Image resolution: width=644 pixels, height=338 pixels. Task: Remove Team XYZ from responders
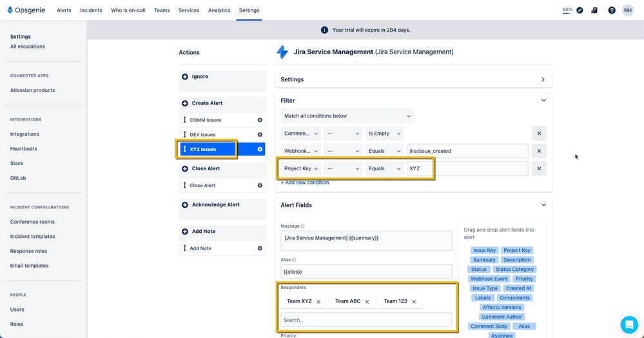(x=318, y=302)
